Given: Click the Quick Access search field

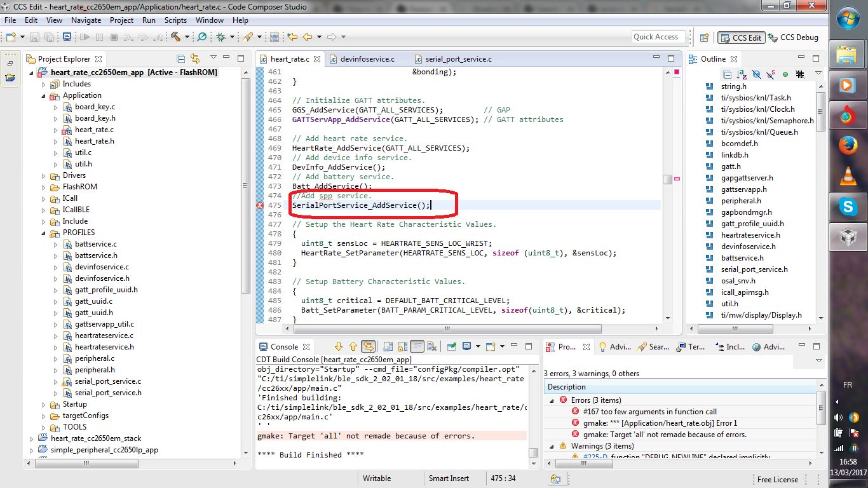Looking at the screenshot, I should pos(658,37).
